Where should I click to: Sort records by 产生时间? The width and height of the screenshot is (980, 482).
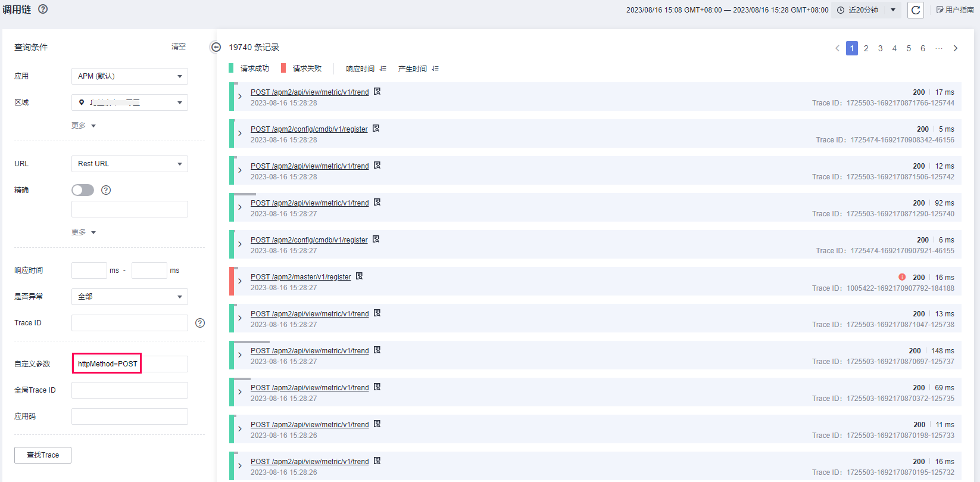pyautogui.click(x=418, y=69)
